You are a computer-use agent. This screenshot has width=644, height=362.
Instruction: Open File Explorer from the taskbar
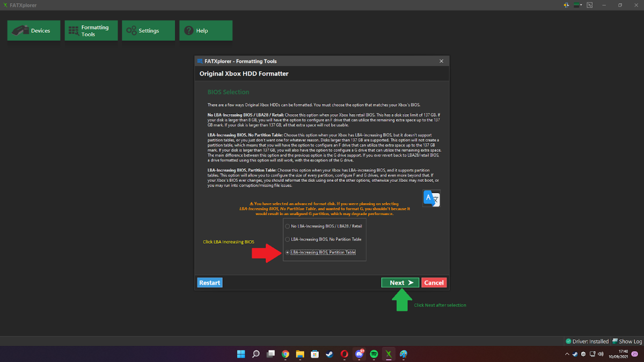[x=300, y=354]
